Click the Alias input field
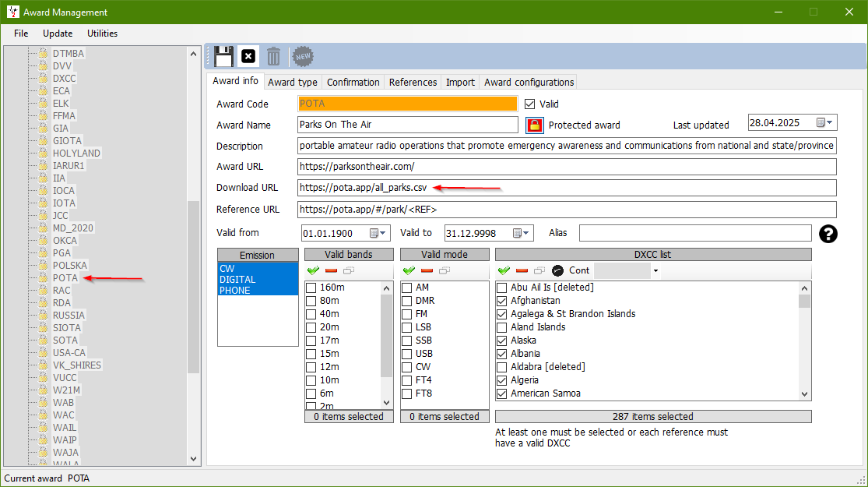The width and height of the screenshot is (868, 487). [x=695, y=233]
